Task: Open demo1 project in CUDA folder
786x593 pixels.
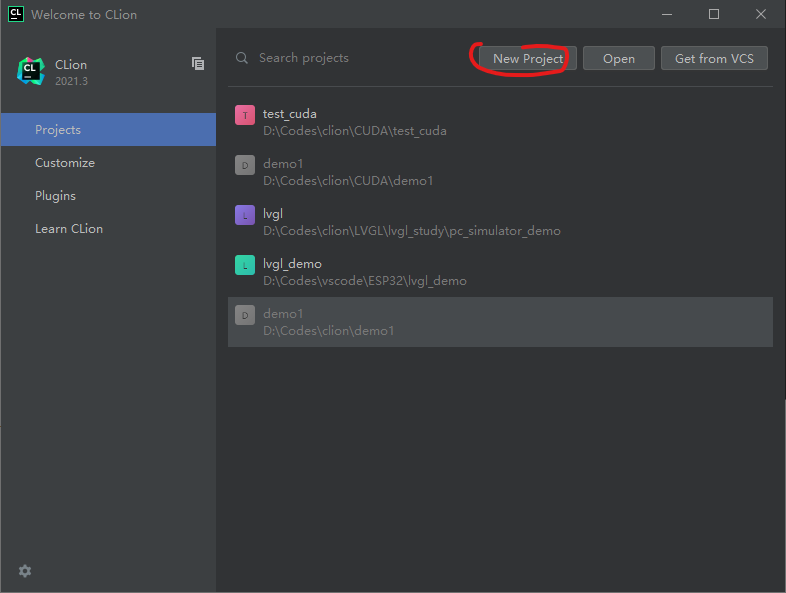Action: (x=500, y=172)
